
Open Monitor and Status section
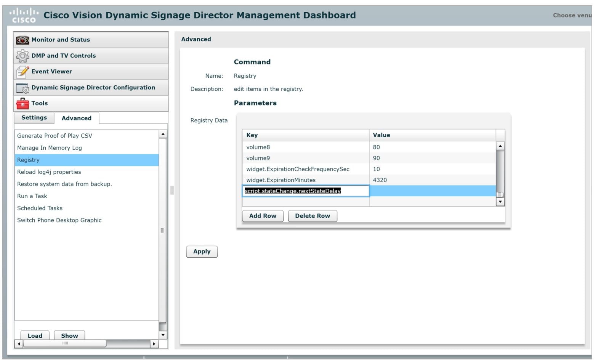91,40
